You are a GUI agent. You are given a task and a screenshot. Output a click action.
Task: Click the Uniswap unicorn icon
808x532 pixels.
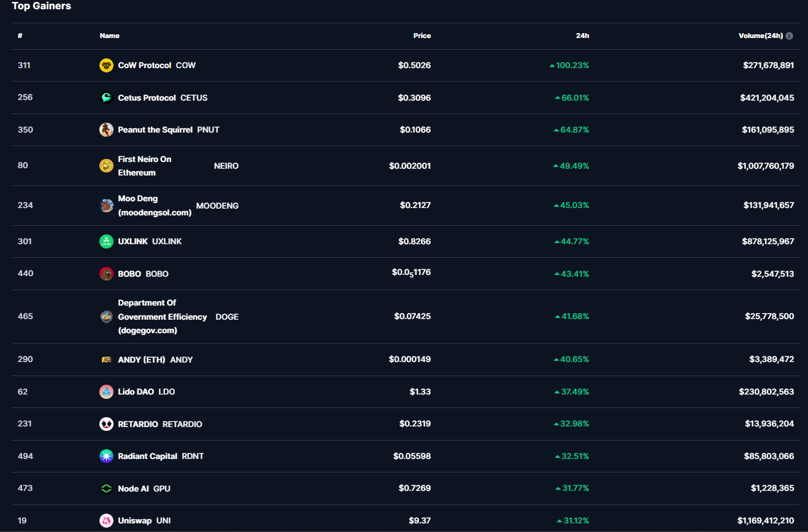click(x=106, y=521)
